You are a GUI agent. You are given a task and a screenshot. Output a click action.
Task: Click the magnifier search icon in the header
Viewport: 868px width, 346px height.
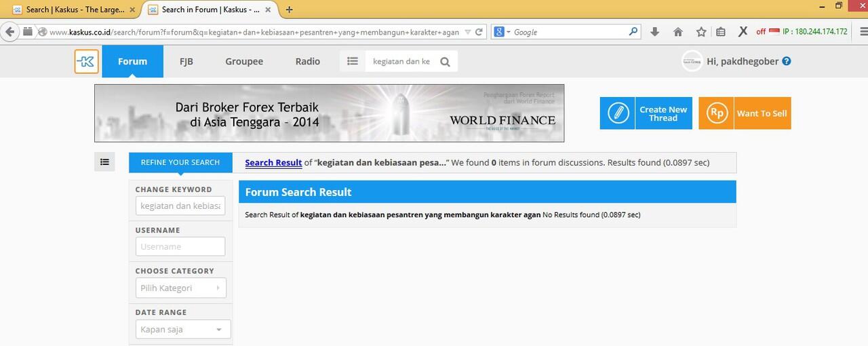445,62
